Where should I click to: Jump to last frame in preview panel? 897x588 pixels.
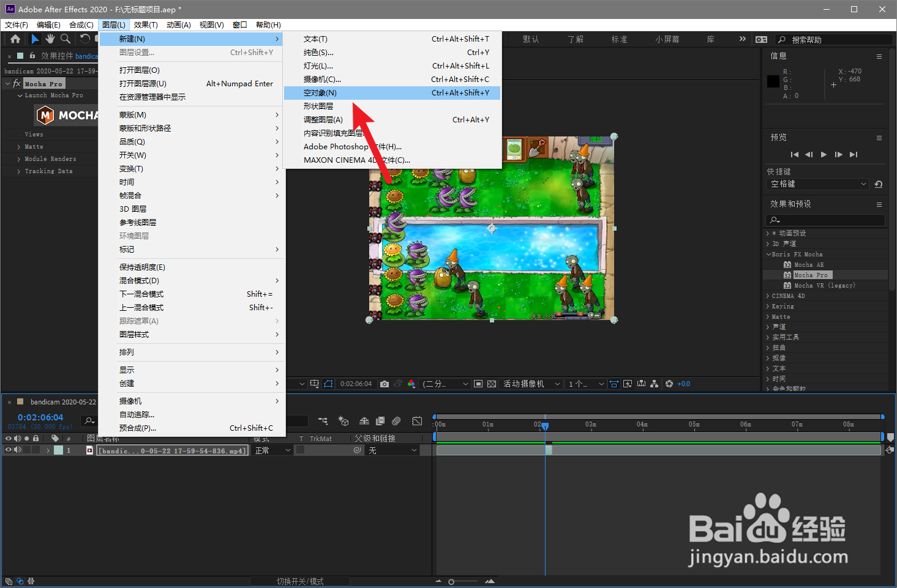(854, 155)
